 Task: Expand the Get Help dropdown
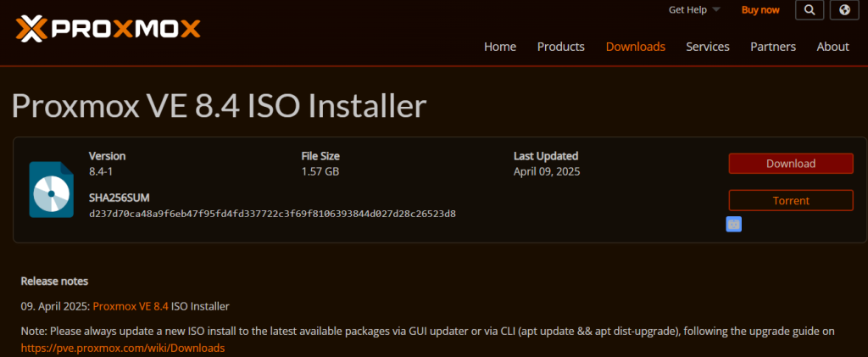click(693, 10)
